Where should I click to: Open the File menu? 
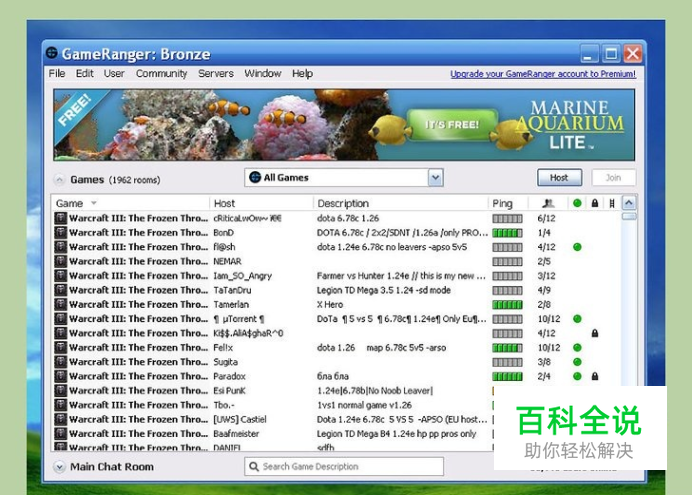click(x=57, y=73)
